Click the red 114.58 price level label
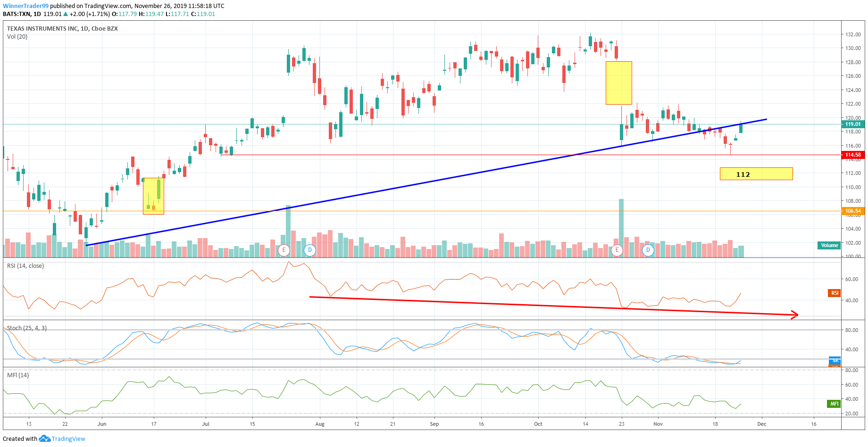 coord(853,155)
